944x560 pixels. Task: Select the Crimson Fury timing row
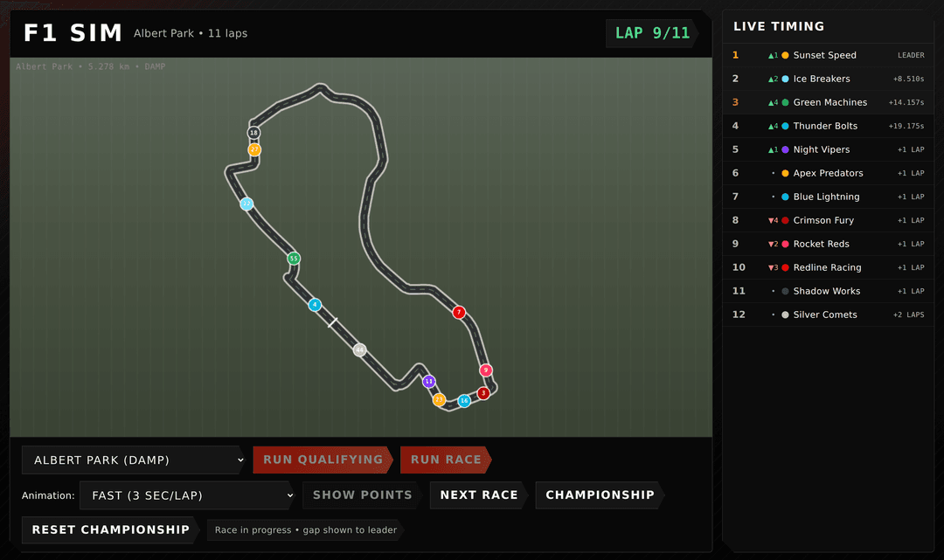pos(828,220)
